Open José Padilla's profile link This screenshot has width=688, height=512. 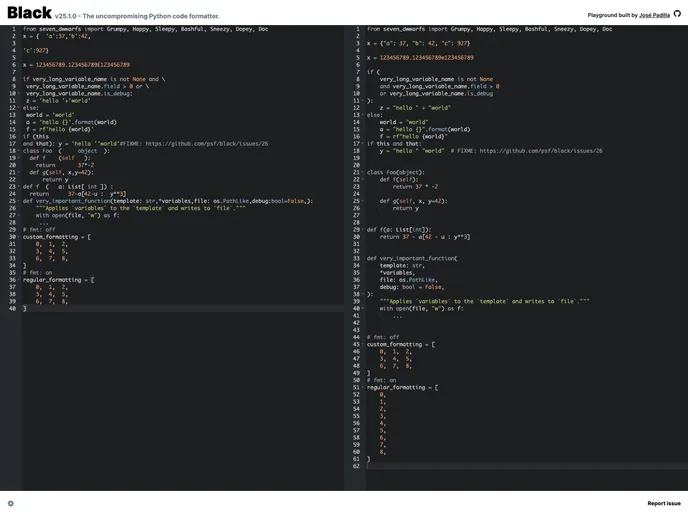(654, 15)
